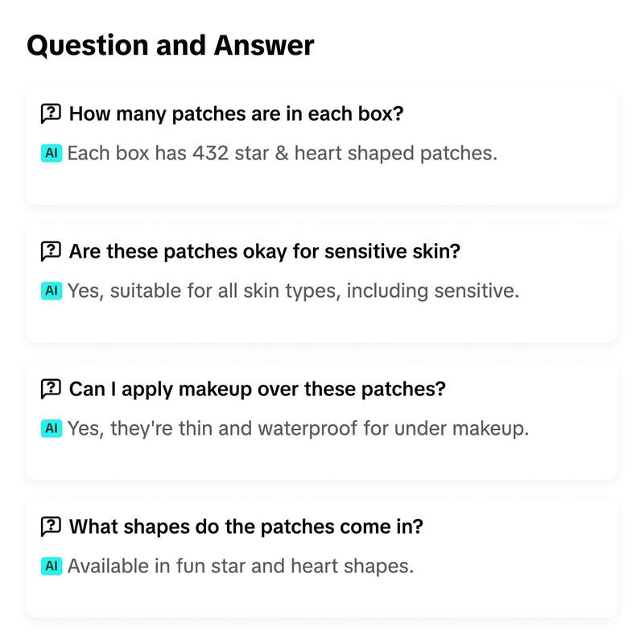
Task: Click question icon beside patch shapes question
Action: 51,526
